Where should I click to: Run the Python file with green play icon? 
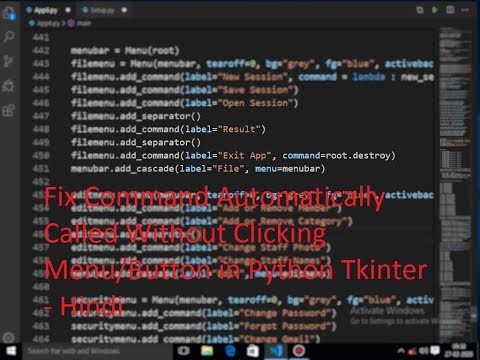[435, 10]
